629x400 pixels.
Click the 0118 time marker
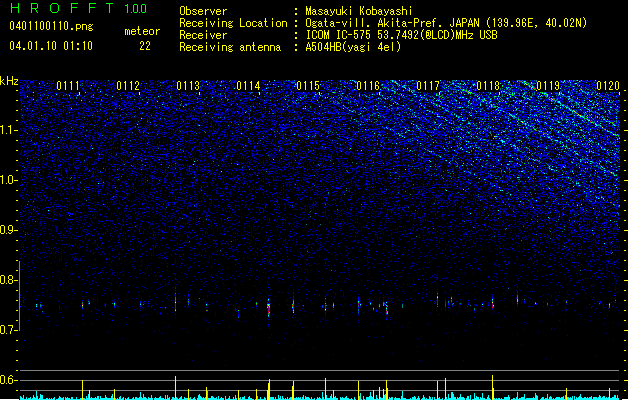click(x=488, y=86)
